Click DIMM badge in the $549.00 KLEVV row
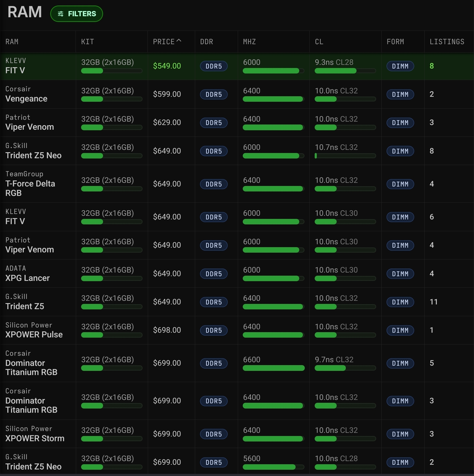 (x=400, y=66)
